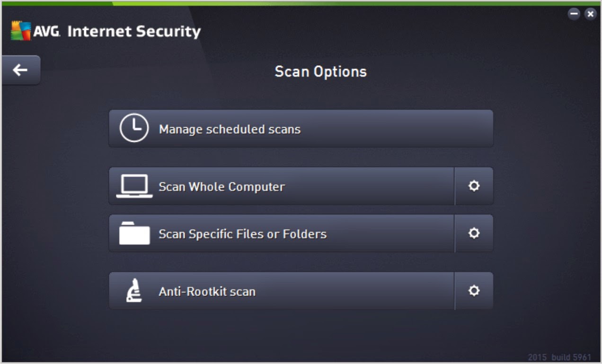Open settings gear for Scan Whole Computer
This screenshot has width=602, height=364.
point(474,186)
